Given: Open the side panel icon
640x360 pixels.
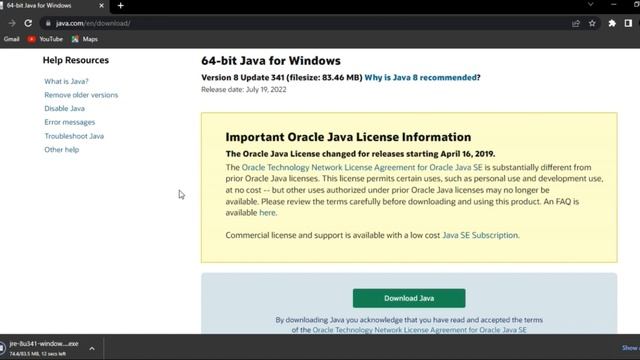Looking at the screenshot, I should click(628, 23).
